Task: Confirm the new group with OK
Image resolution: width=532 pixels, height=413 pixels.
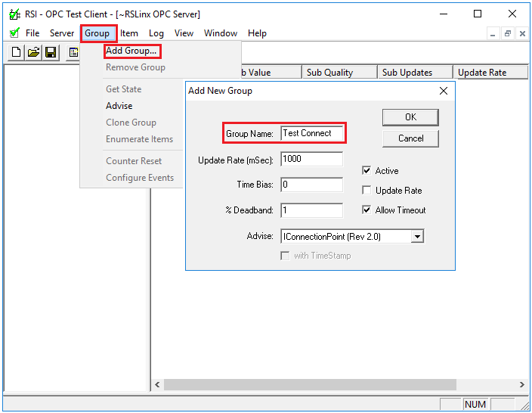Action: coord(410,117)
